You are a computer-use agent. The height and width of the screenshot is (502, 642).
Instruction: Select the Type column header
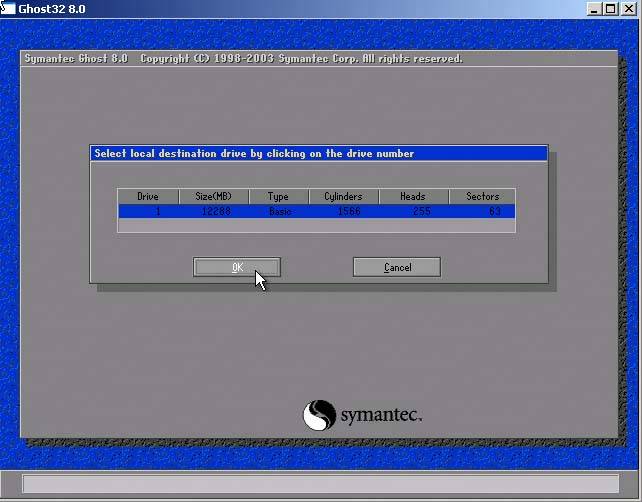pos(278,197)
